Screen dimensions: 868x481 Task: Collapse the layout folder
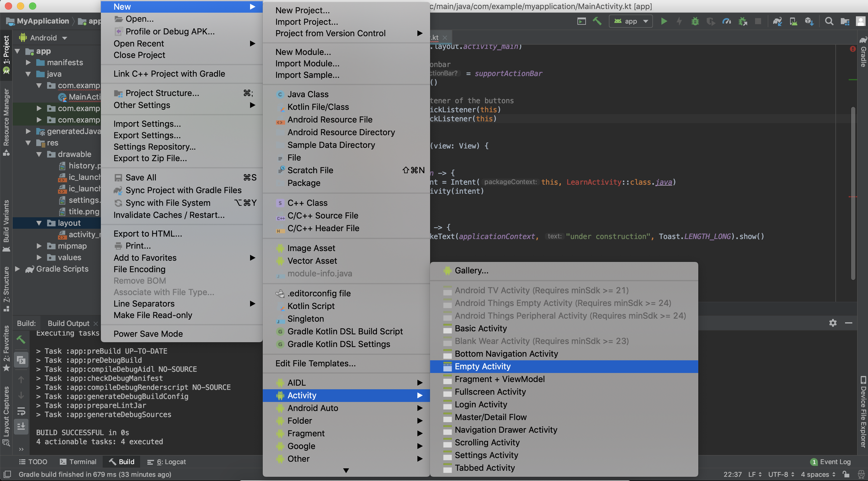click(x=39, y=223)
